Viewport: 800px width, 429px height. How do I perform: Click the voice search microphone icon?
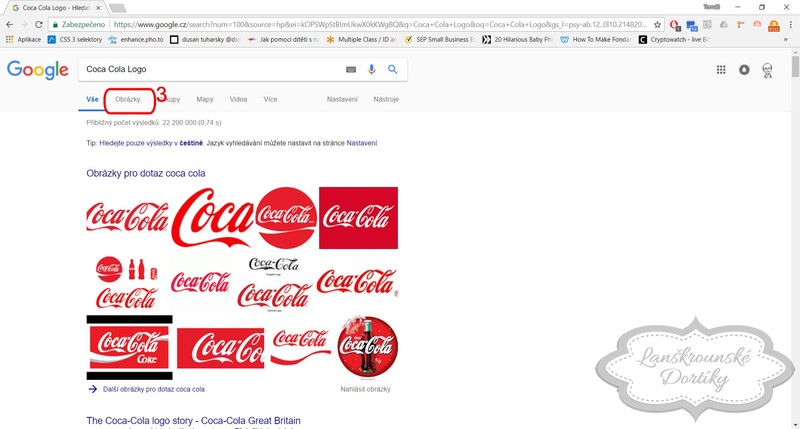click(x=372, y=69)
